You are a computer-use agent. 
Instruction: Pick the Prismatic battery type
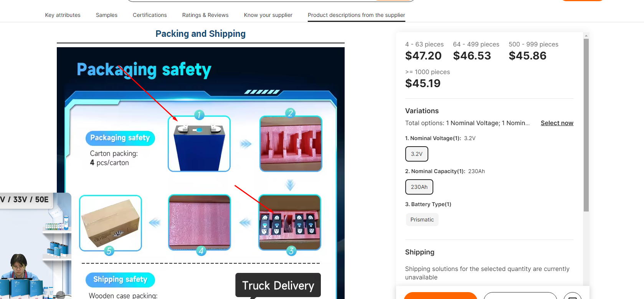[422, 220]
